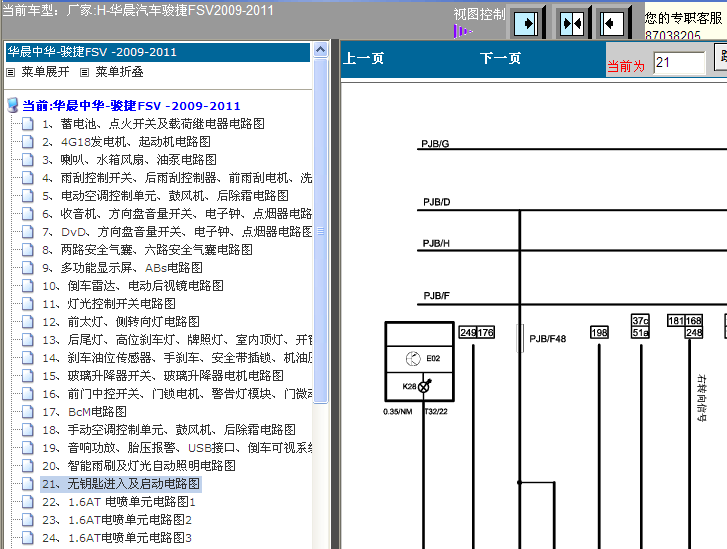Open root node 当前:华晨中华-骏捷FSV -2009-2011

(x=131, y=106)
